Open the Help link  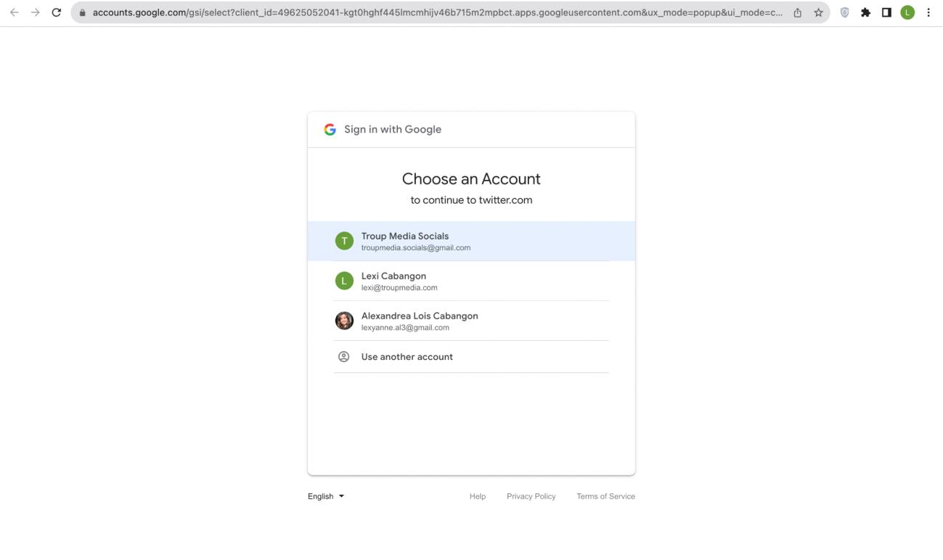pos(478,496)
